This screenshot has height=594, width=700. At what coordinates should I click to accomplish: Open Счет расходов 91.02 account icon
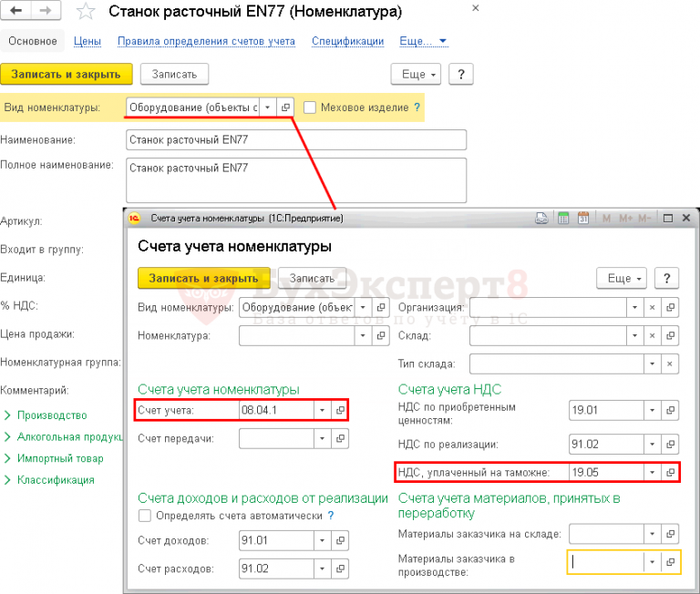pos(340,569)
